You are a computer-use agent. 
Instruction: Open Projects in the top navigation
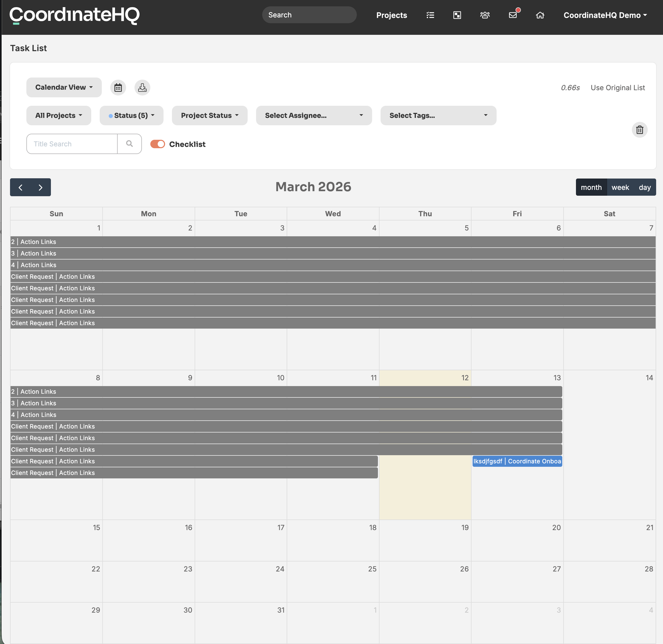pyautogui.click(x=391, y=15)
